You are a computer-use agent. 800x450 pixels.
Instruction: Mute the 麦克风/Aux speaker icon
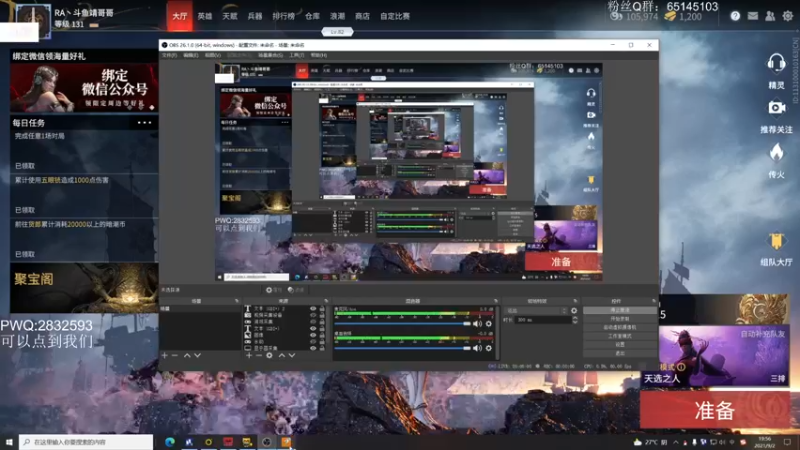click(477, 323)
